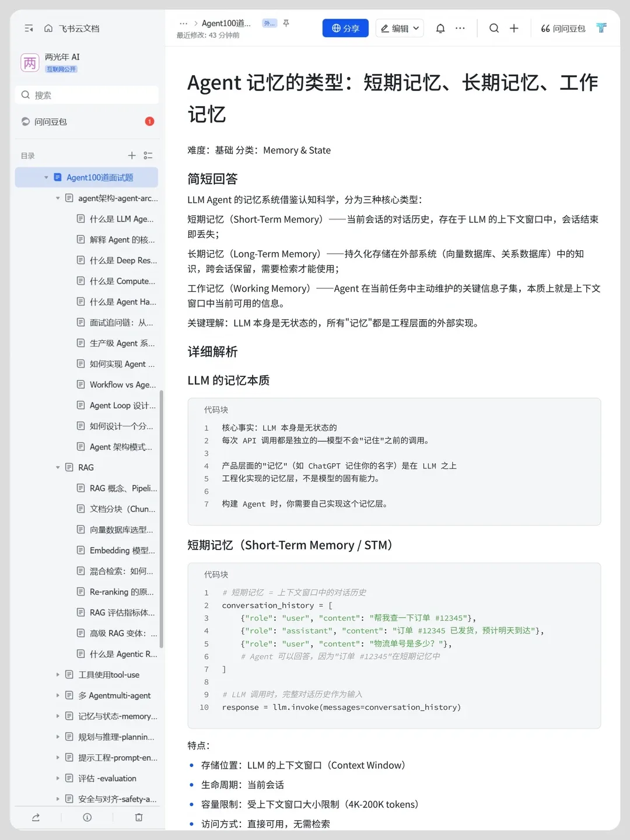The image size is (630, 840).
Task: Click the red notification badge on 问问豆包
Action: coord(149,121)
